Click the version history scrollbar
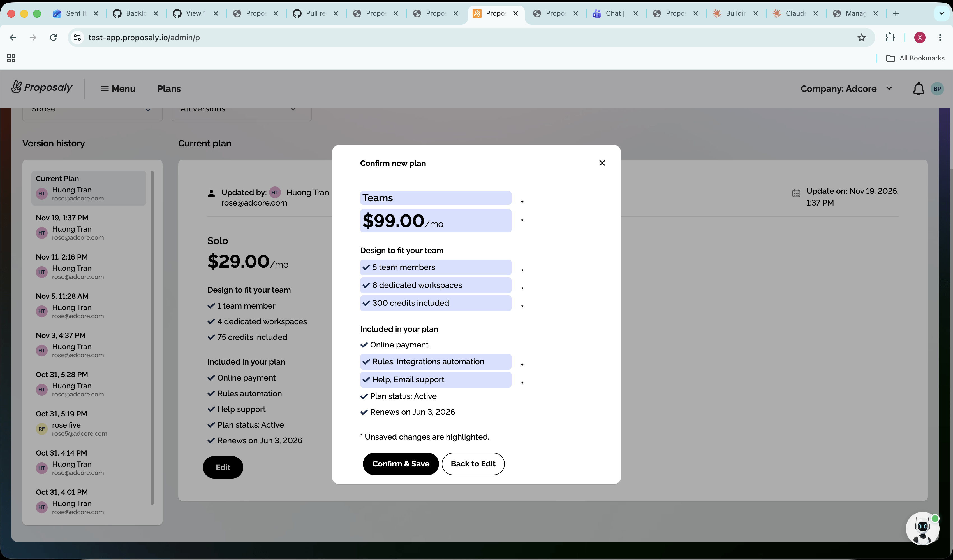Image resolution: width=953 pixels, height=560 pixels. point(152,337)
